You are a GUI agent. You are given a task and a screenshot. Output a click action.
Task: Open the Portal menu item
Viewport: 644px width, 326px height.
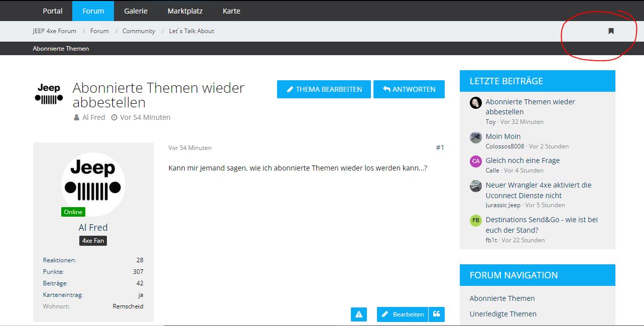point(53,11)
